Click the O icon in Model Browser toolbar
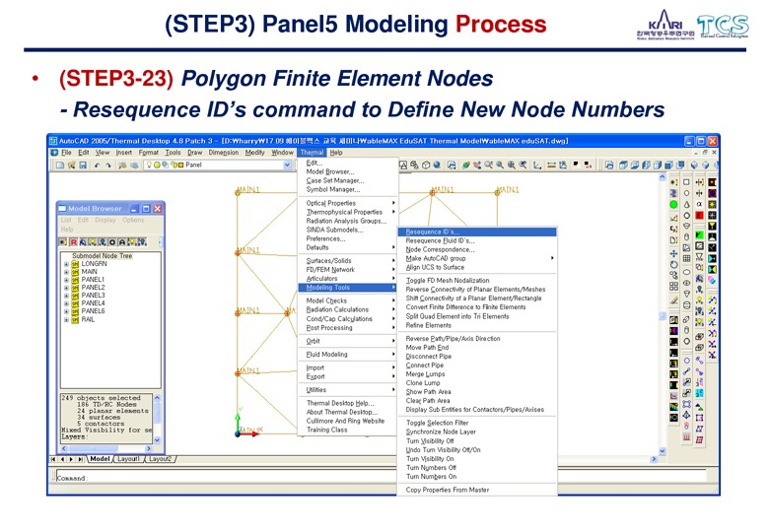769x532 pixels. click(x=112, y=242)
